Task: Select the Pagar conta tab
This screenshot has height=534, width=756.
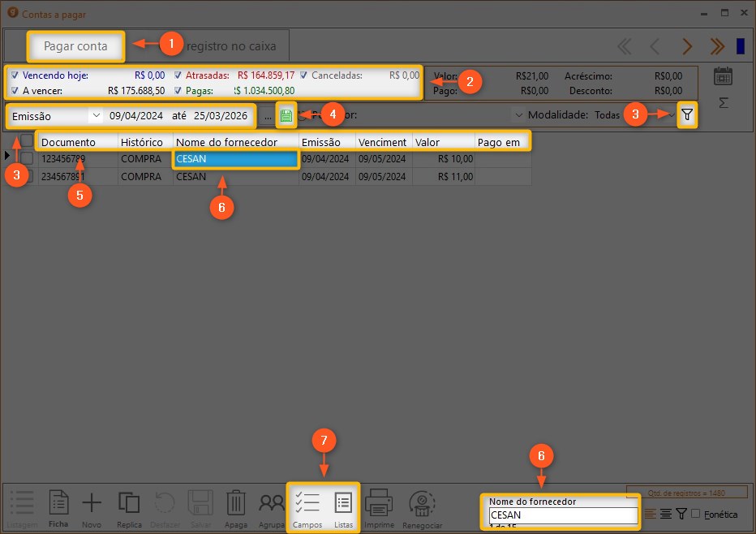Action: tap(75, 46)
